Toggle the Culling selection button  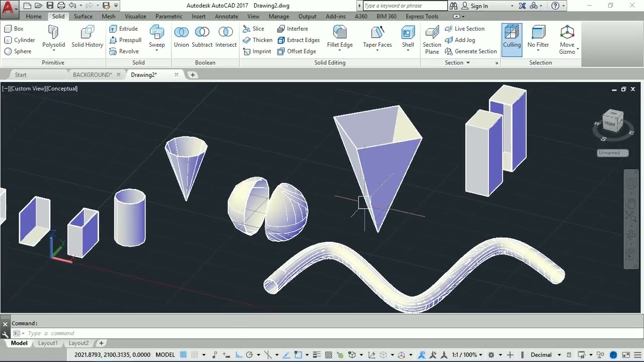(x=512, y=39)
